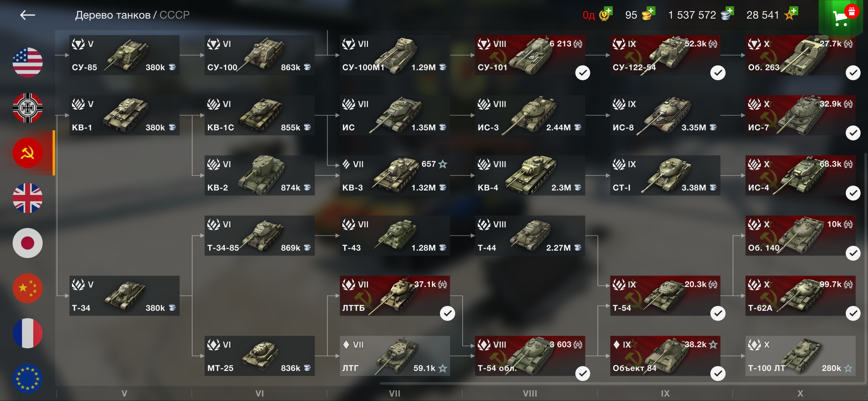Click the checkmark on ЛТТБ card
This screenshot has height=401, width=868.
click(x=447, y=313)
